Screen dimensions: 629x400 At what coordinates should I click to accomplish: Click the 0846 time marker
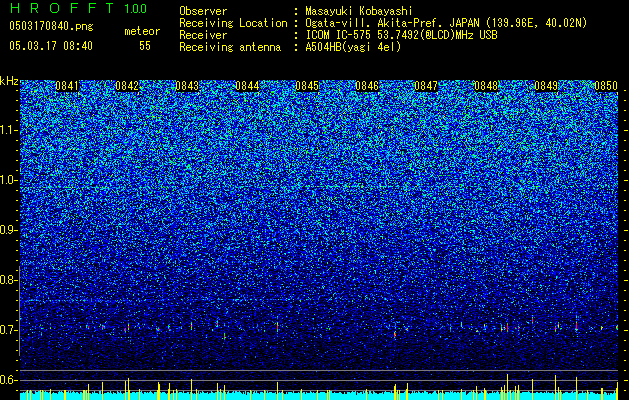pyautogui.click(x=367, y=86)
